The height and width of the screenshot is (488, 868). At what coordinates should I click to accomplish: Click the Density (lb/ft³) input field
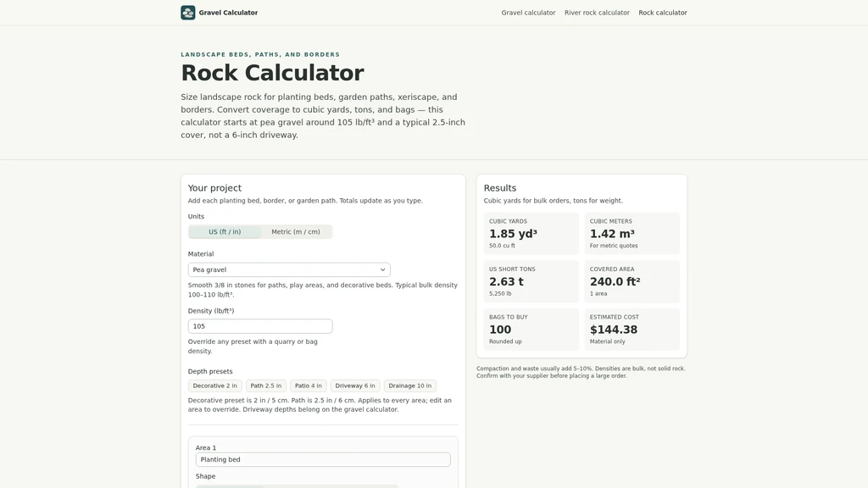point(260,326)
